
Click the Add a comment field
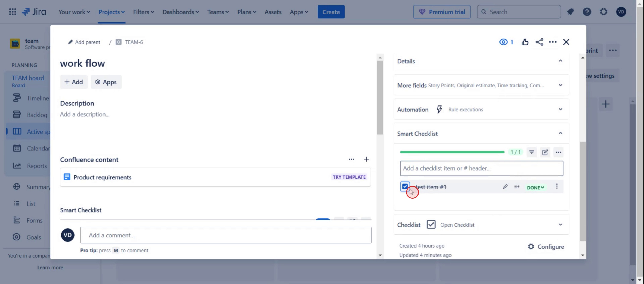[225, 235]
